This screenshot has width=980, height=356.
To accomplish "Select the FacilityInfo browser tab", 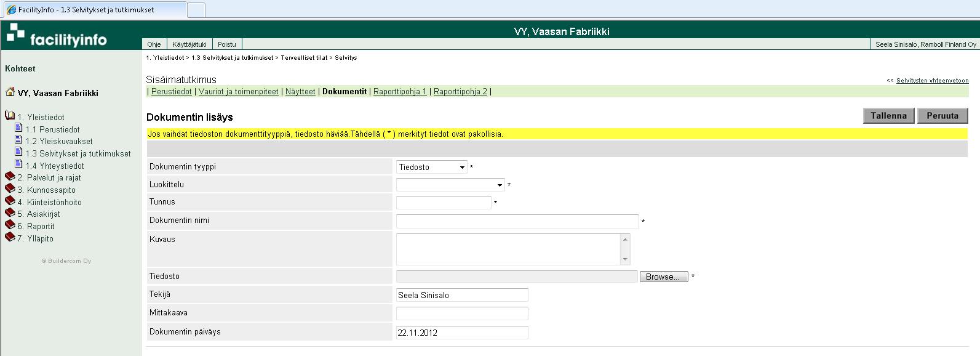I will [94, 10].
